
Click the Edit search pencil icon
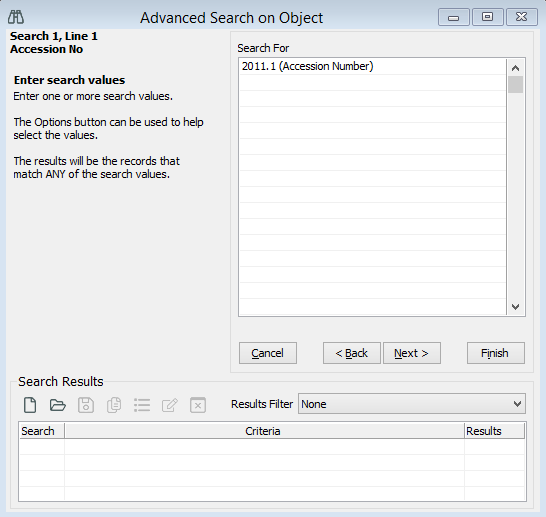point(170,405)
